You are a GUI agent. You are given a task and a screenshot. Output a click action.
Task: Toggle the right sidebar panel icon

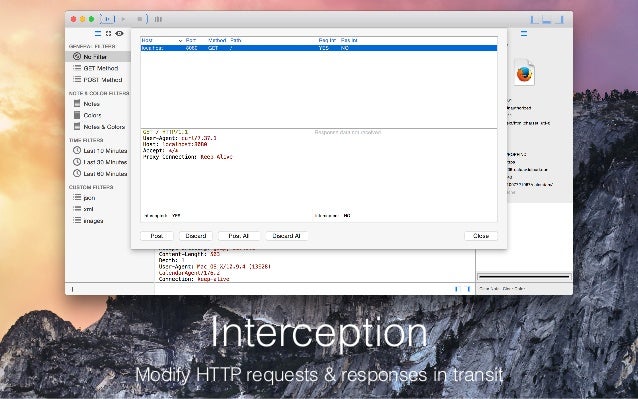[560, 19]
